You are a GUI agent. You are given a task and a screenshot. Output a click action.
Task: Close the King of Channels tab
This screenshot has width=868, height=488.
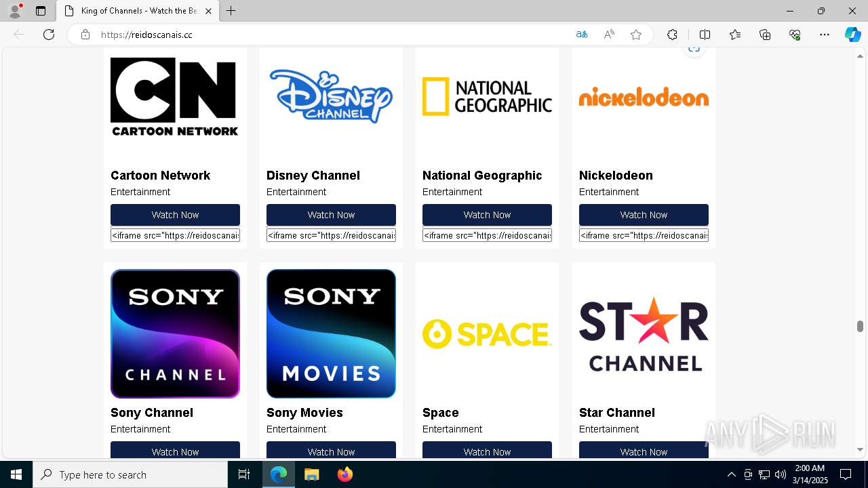(x=208, y=11)
